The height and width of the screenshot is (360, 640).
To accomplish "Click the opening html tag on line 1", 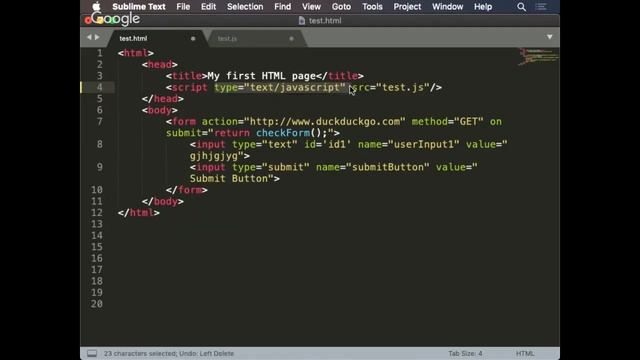I will click(136, 53).
